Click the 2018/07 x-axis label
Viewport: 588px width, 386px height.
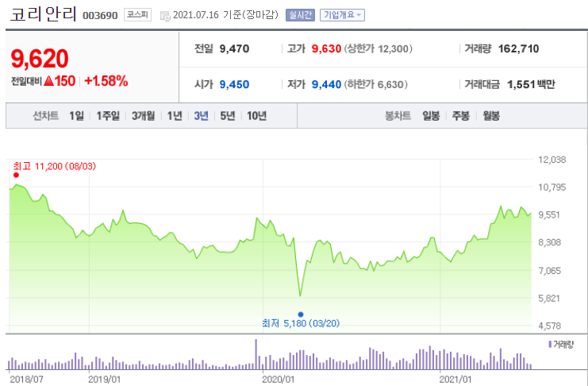coord(26,379)
